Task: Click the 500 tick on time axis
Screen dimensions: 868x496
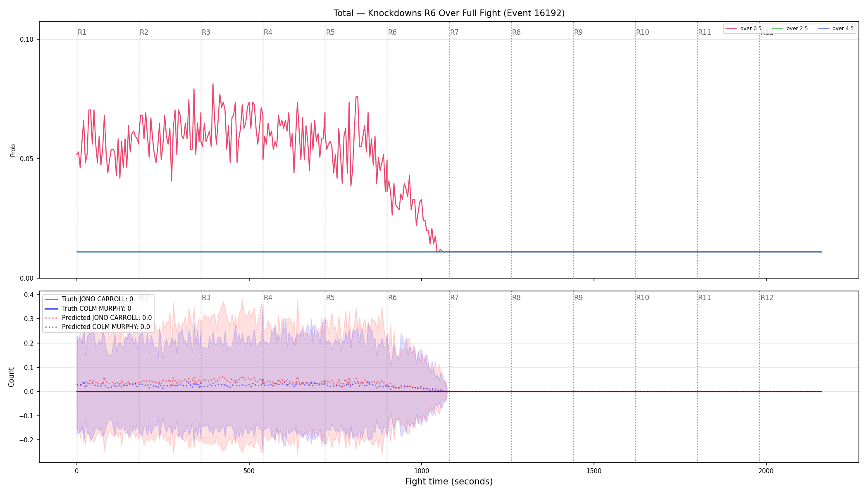Action: coord(249,471)
